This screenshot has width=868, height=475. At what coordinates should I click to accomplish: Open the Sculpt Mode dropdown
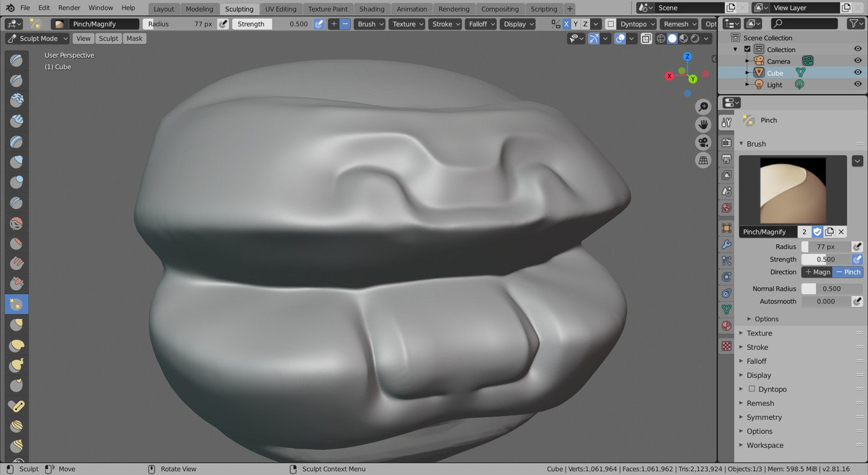click(38, 39)
